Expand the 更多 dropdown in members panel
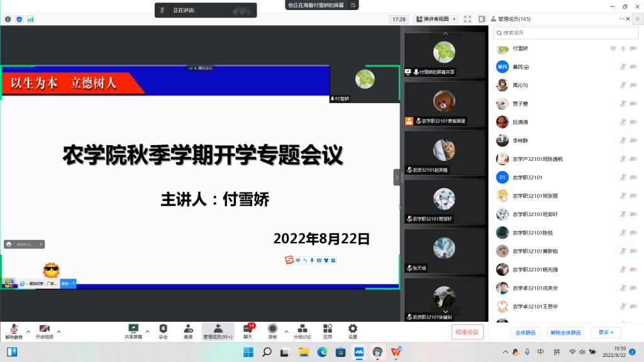This screenshot has width=644, height=362. coord(609,332)
